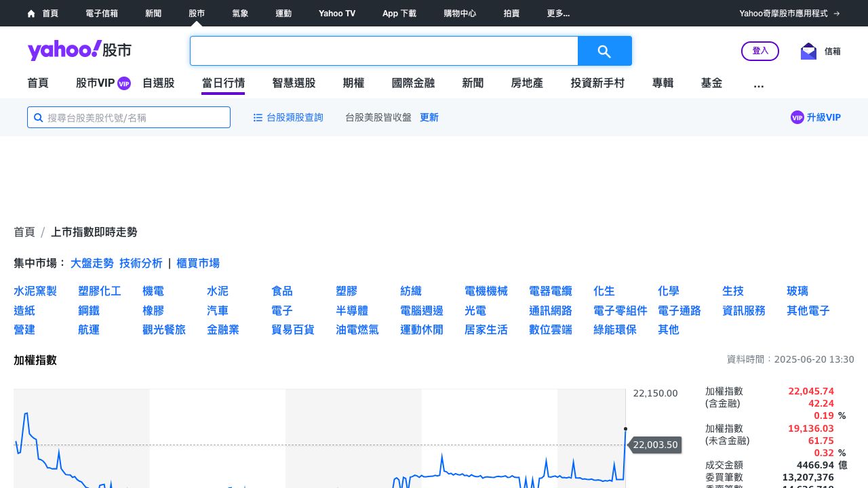Click the home icon beside 首頁 in top bar
The width and height of the screenshot is (868, 488).
(31, 14)
